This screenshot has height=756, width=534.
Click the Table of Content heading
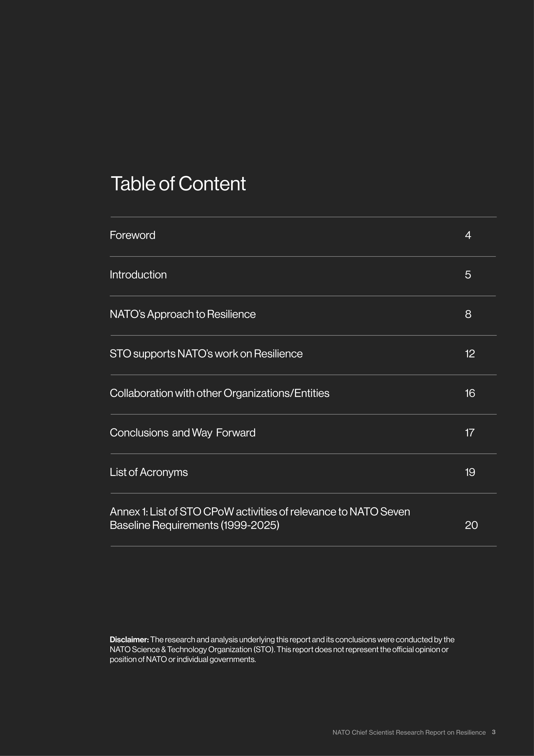(178, 184)
